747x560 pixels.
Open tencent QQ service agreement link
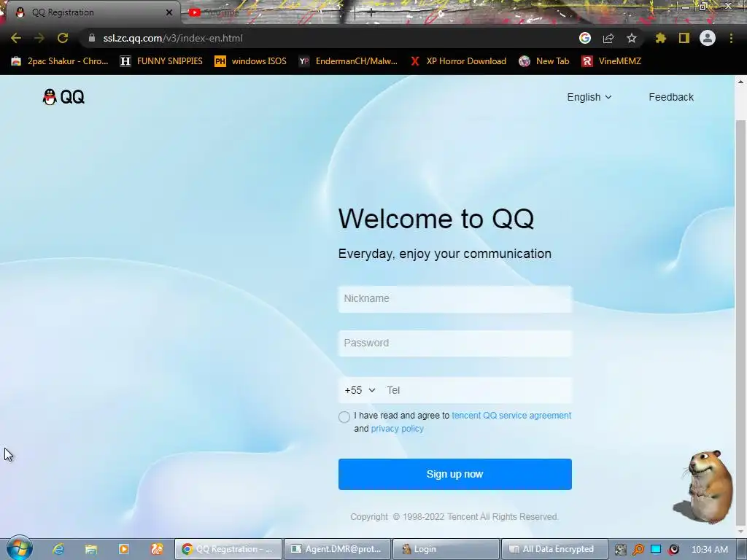click(x=511, y=415)
